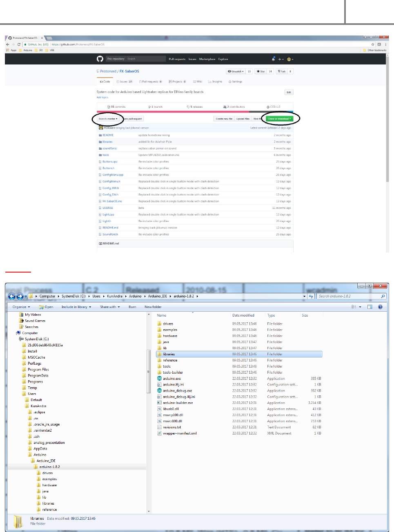This screenshot has width=394, height=532.
Task: Click the GitHub repository search field
Action: tap(145, 59)
